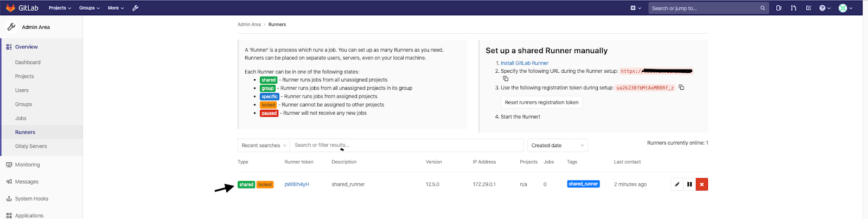Click Install GitLab Runner link
Screen dimensions: 868x219
(x=525, y=63)
